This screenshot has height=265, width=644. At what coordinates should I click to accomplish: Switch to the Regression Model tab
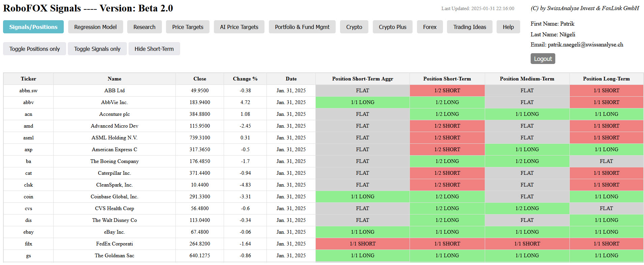pyautogui.click(x=95, y=27)
